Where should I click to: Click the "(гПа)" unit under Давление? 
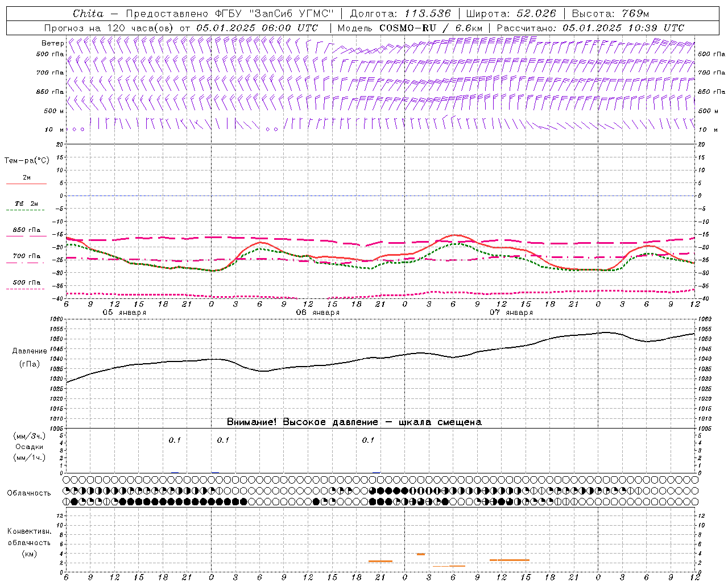pyautogui.click(x=30, y=364)
